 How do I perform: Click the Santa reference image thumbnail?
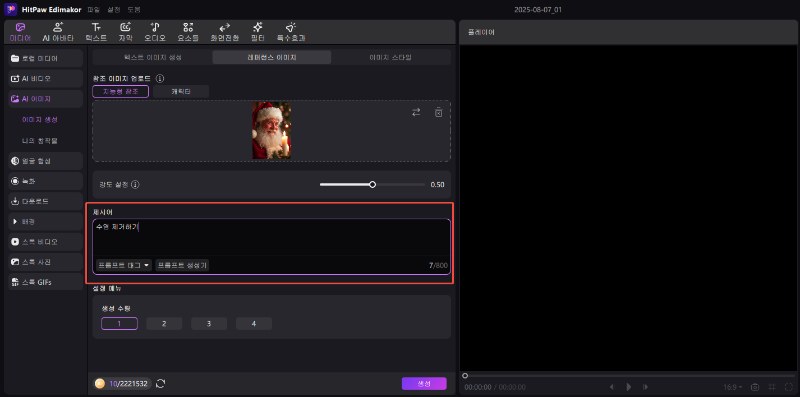click(271, 130)
